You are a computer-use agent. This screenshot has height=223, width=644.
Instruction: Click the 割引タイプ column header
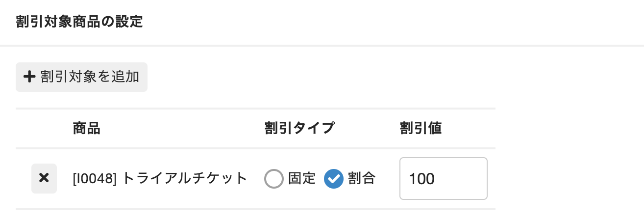pyautogui.click(x=299, y=128)
